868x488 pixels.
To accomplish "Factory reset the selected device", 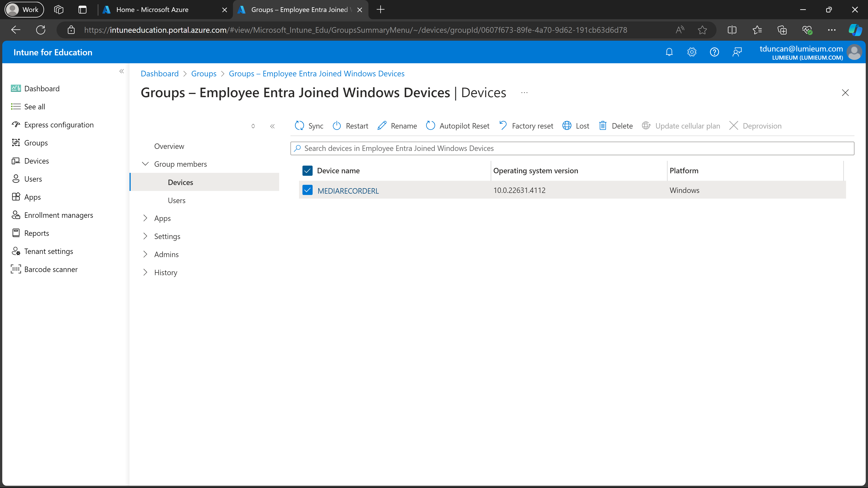I will [526, 126].
